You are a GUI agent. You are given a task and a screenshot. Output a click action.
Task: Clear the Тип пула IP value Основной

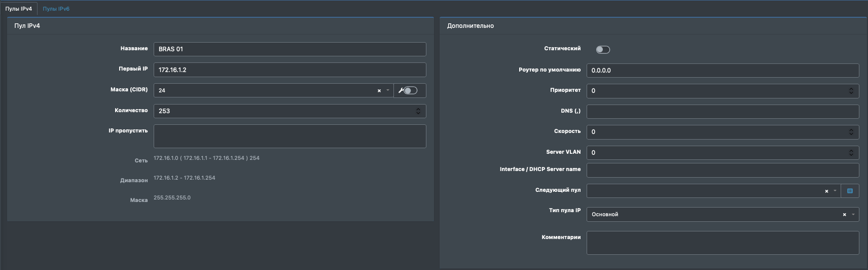pos(844,215)
